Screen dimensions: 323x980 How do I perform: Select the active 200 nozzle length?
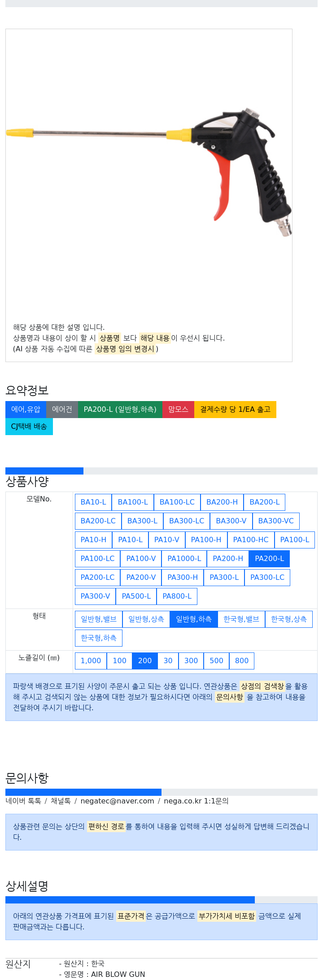tap(145, 661)
